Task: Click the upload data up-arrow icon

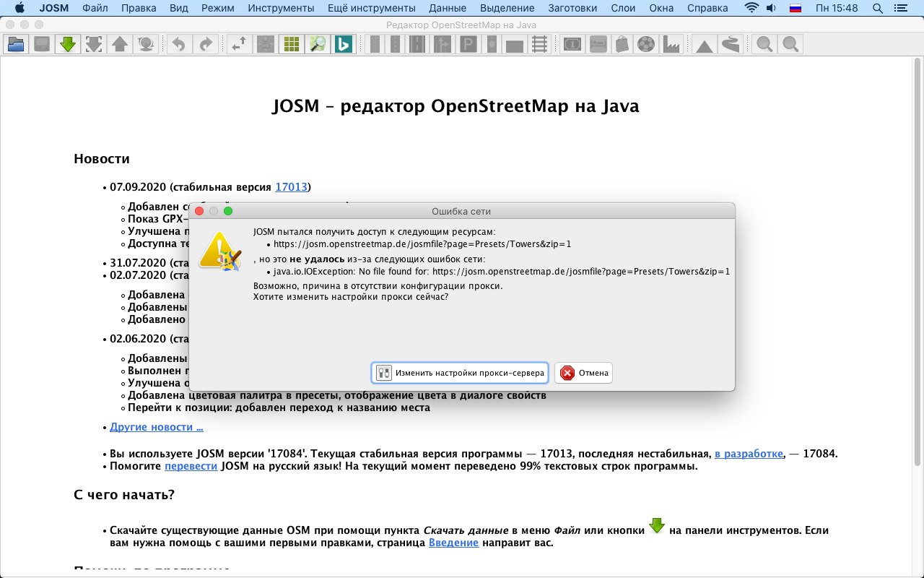Action: [120, 44]
